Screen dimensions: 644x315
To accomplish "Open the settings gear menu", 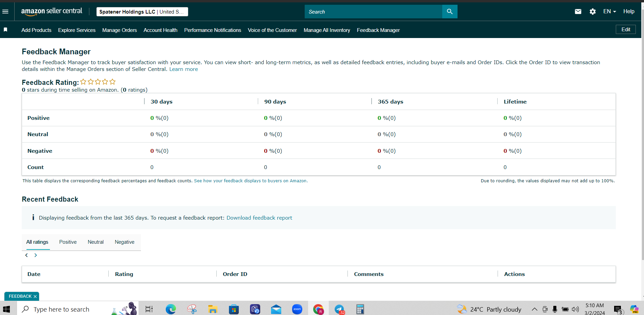I will [593, 12].
